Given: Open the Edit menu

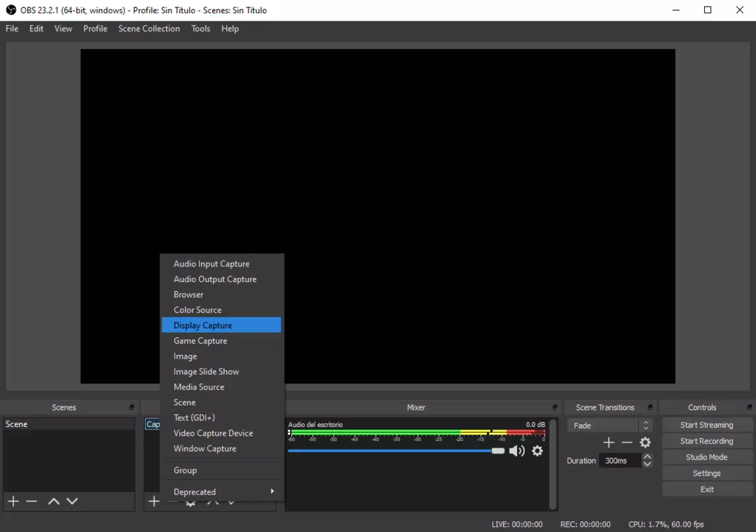Looking at the screenshot, I should (36, 29).
